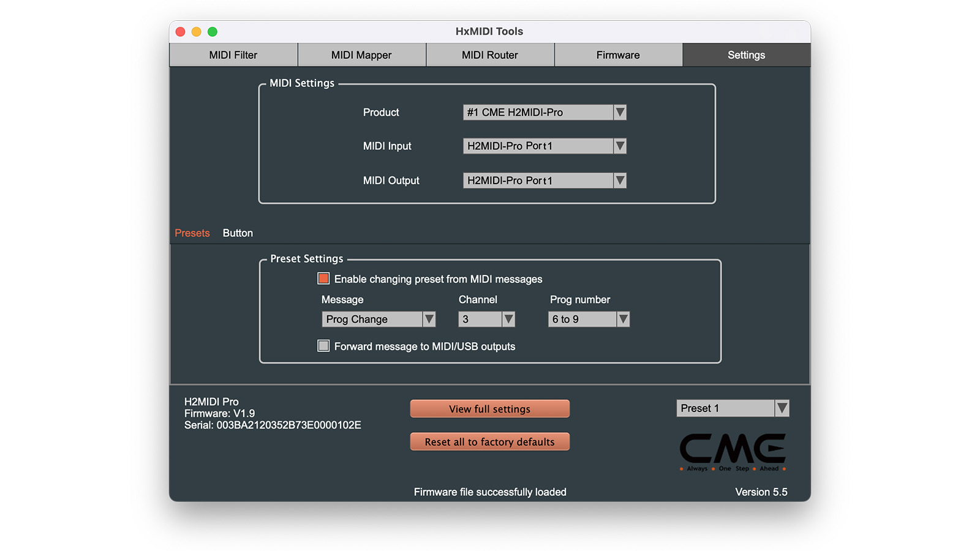The width and height of the screenshot is (980, 551).
Task: Open the Channel number dropdown
Action: (486, 319)
